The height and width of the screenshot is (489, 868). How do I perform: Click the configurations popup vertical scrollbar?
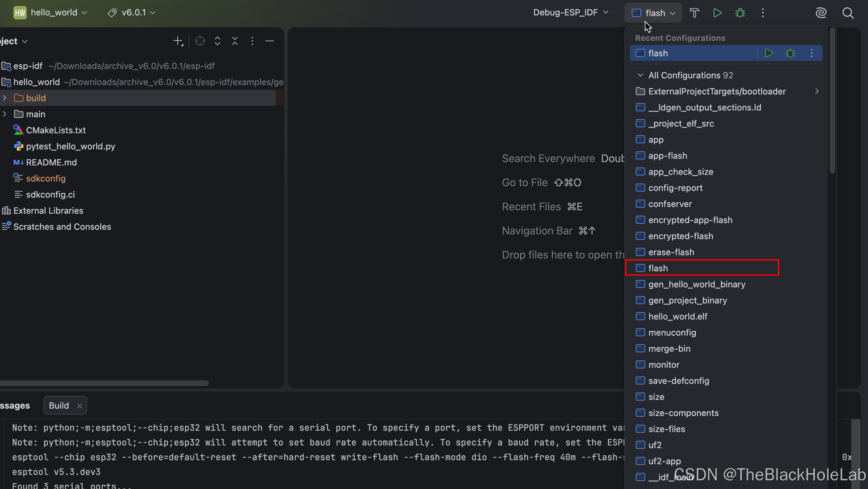pyautogui.click(x=832, y=101)
